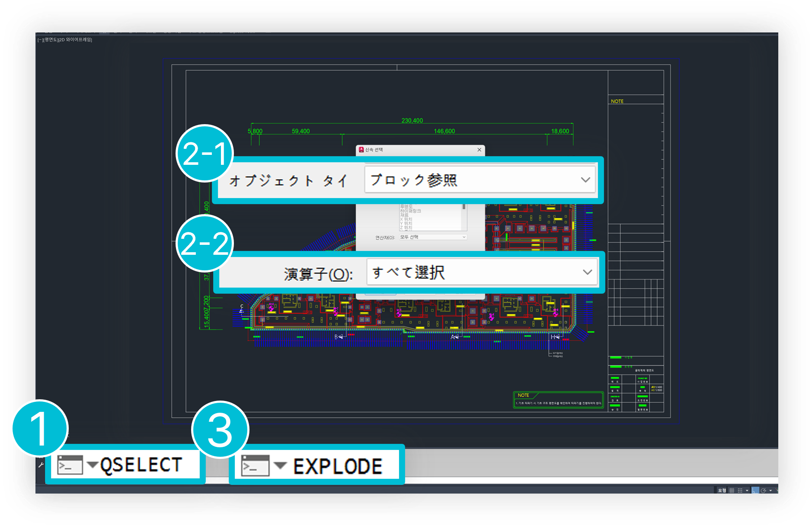This screenshot has width=812, height=526.
Task: Click the AutoCAD logo in dialog title
Action: click(x=361, y=150)
